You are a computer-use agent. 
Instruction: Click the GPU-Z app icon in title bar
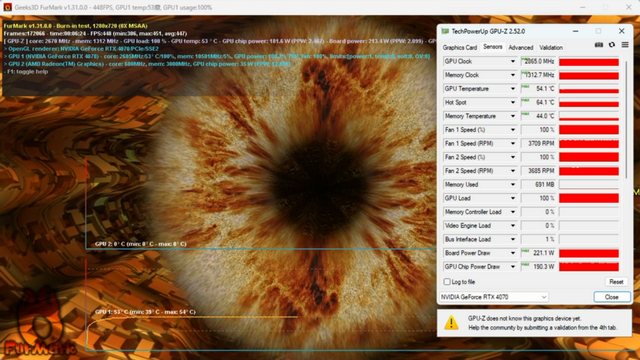click(445, 31)
